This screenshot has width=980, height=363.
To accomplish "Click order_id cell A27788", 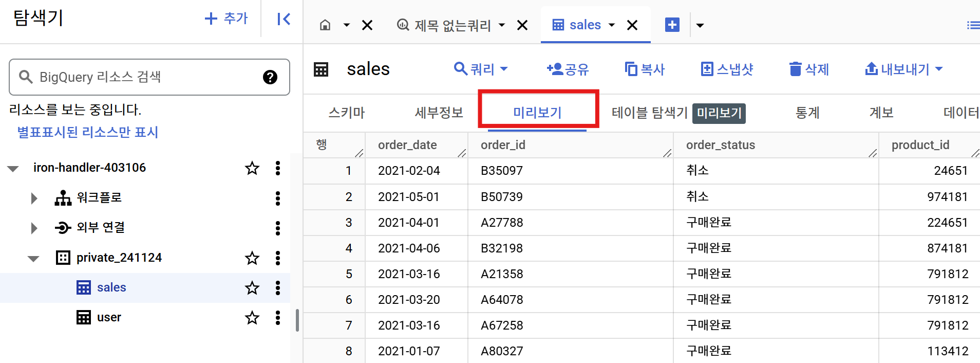I will (502, 223).
